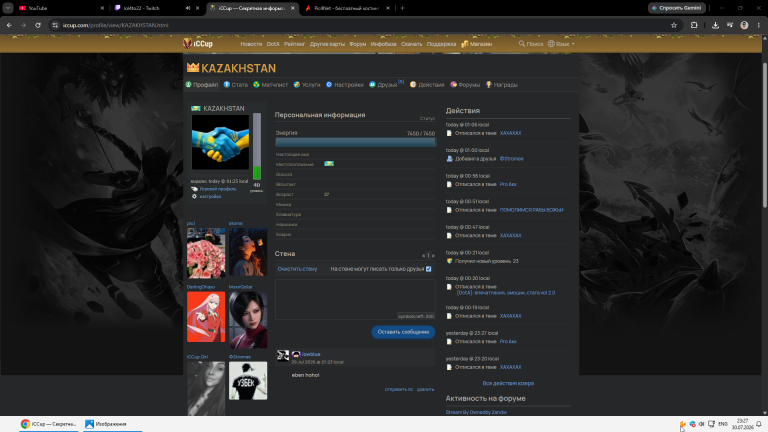This screenshot has height=432, width=768.
Task: Go to previous wall page arrow
Action: (423, 256)
